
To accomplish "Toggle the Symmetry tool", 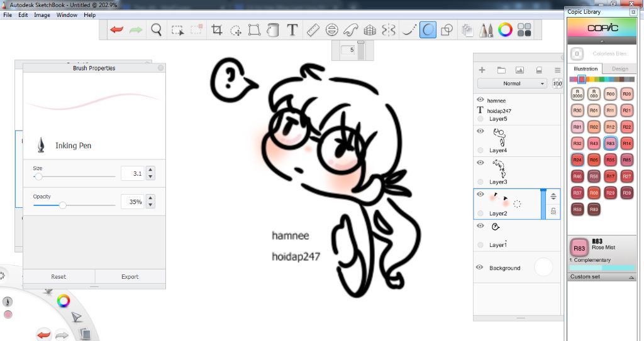I will (389, 30).
